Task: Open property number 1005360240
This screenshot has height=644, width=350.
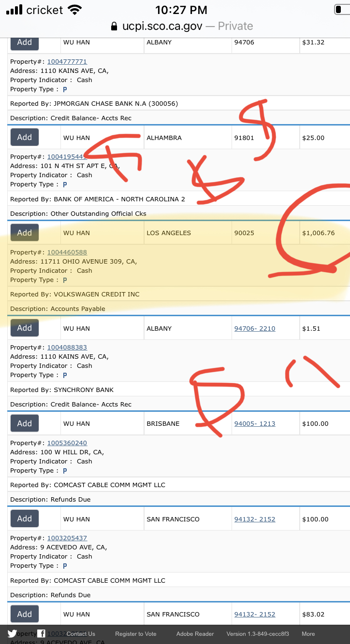Action: point(67,443)
